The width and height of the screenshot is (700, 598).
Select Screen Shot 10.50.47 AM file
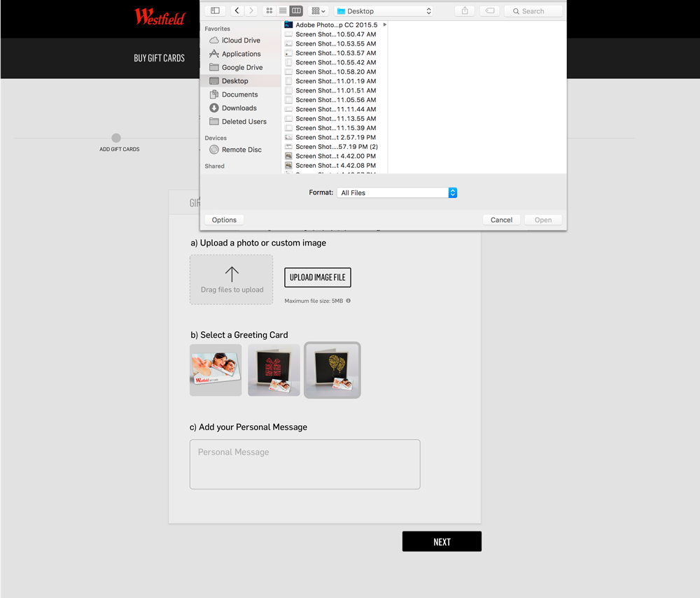click(x=335, y=34)
